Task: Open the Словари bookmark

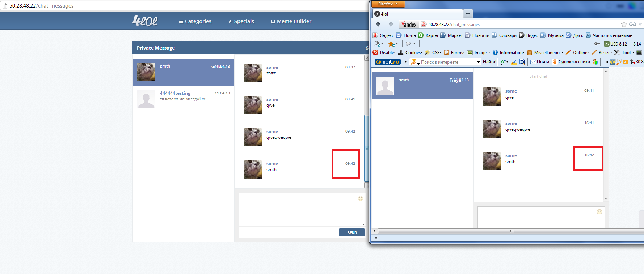Action: (504, 35)
